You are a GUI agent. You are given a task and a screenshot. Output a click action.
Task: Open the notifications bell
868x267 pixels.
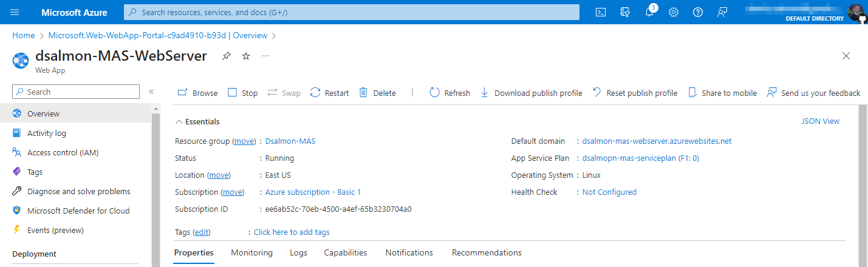click(650, 12)
